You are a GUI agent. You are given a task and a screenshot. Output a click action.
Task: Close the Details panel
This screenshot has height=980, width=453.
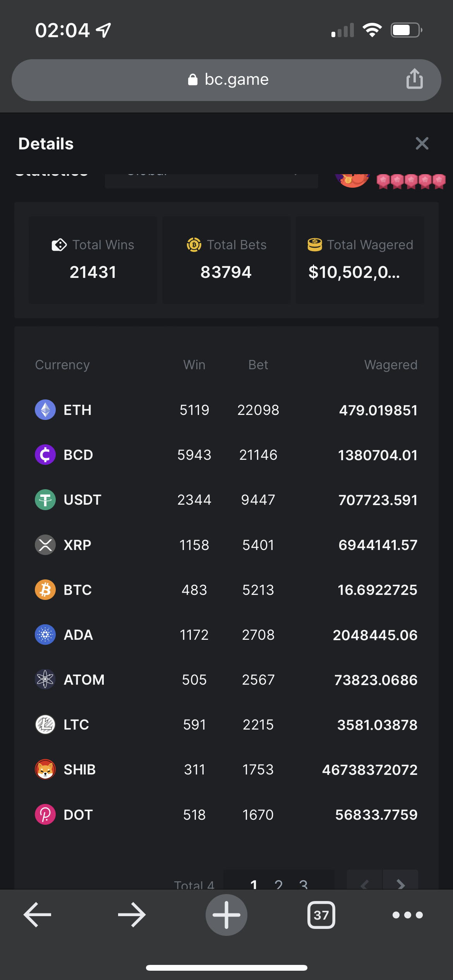point(422,144)
